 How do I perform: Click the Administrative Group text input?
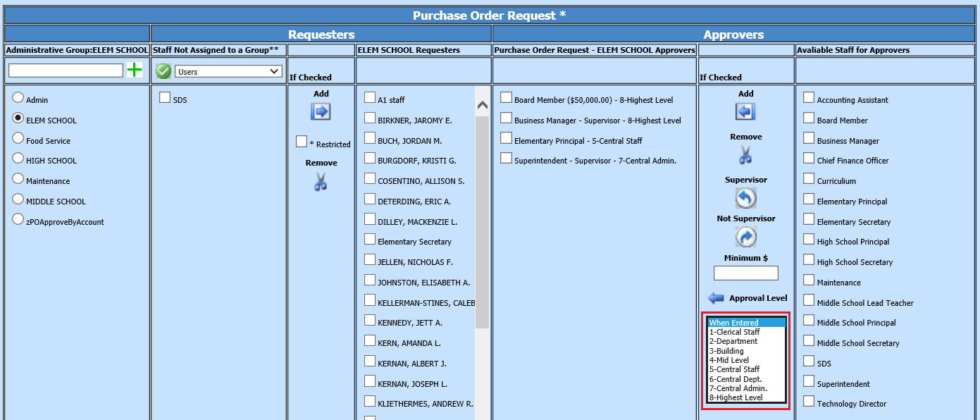[66, 70]
